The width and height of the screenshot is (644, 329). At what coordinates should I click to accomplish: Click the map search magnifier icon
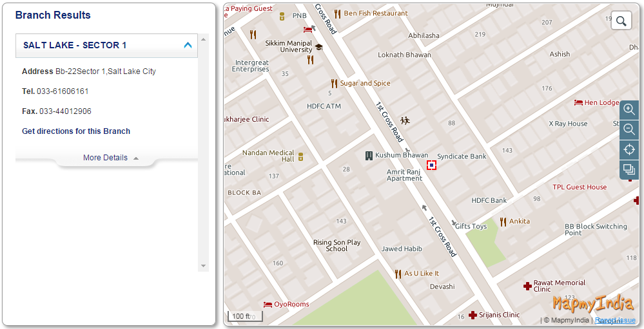(x=621, y=21)
